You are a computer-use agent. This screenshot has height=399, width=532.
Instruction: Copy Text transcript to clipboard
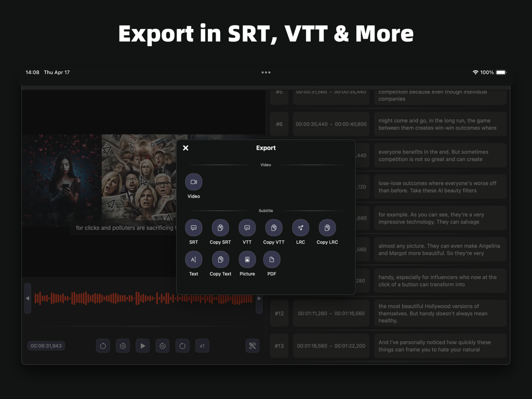(220, 260)
